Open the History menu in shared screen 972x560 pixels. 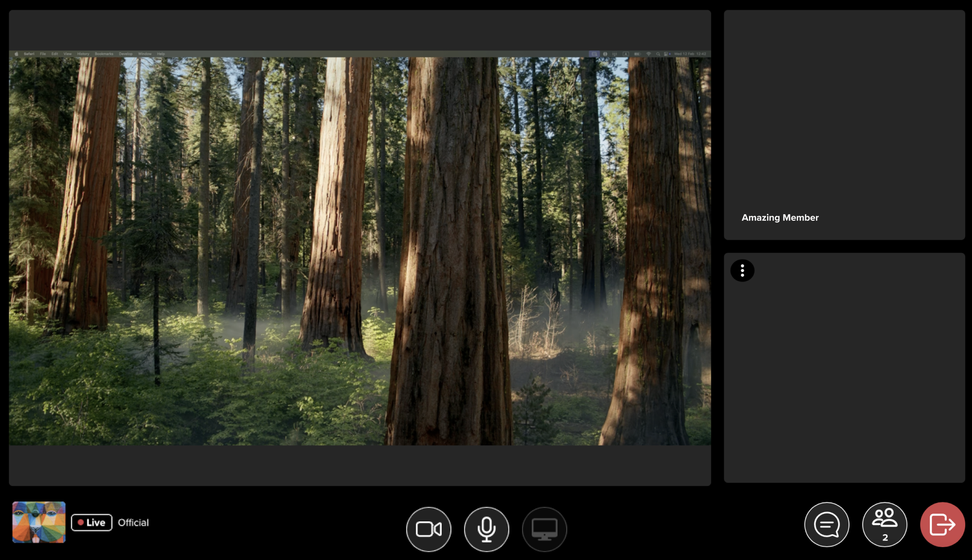click(x=83, y=54)
